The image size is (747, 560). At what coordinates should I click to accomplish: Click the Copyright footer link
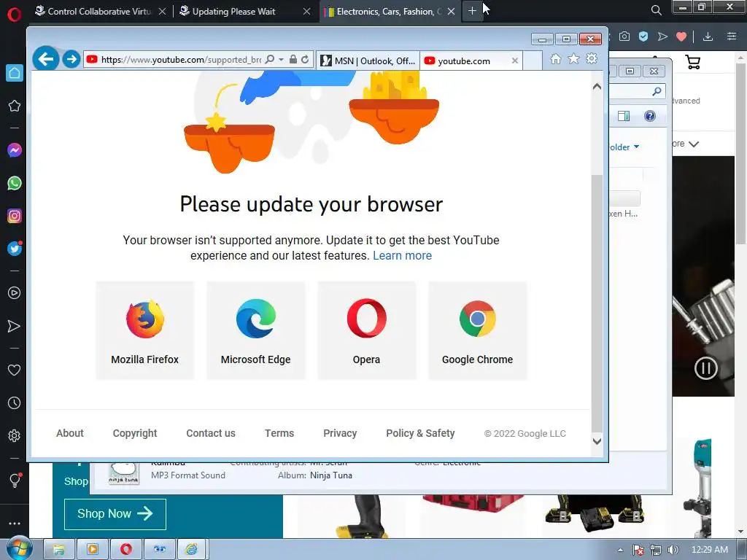coord(135,433)
